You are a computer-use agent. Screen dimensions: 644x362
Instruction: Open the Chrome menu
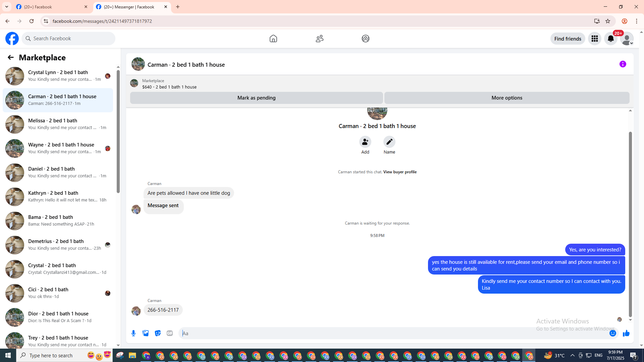click(637, 21)
